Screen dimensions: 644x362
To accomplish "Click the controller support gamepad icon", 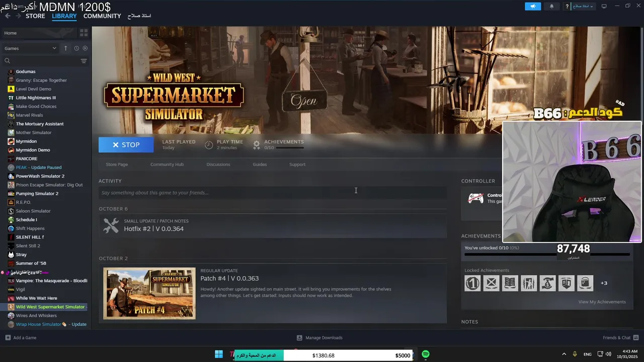I will [x=476, y=198].
